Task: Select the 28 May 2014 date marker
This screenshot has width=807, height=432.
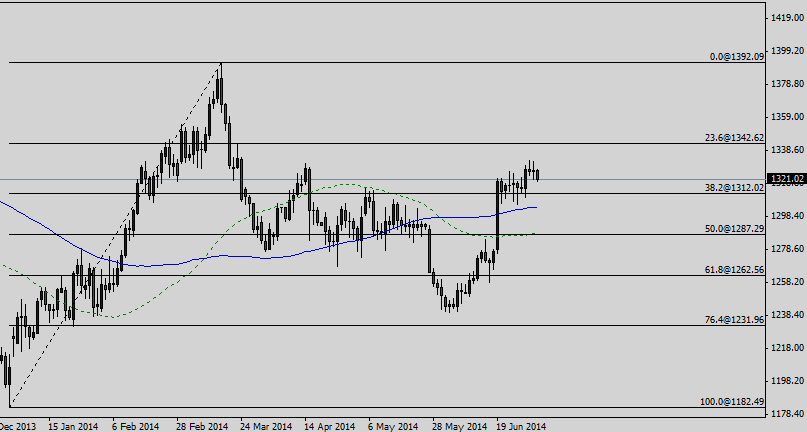Action: coord(458,425)
